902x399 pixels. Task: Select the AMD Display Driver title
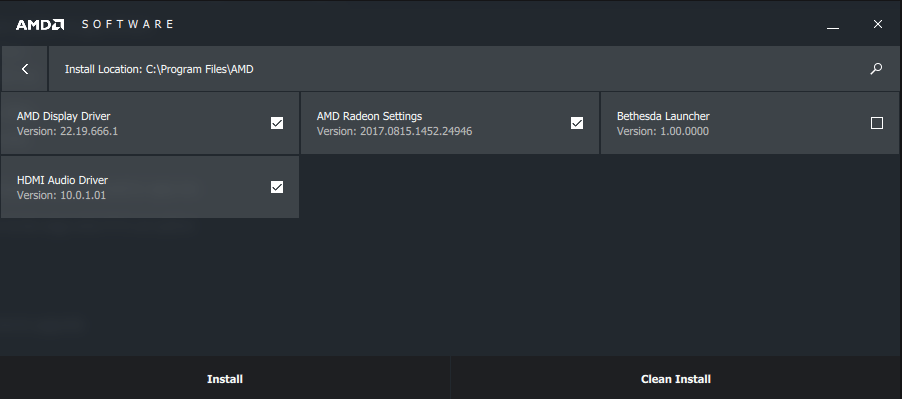(x=63, y=116)
